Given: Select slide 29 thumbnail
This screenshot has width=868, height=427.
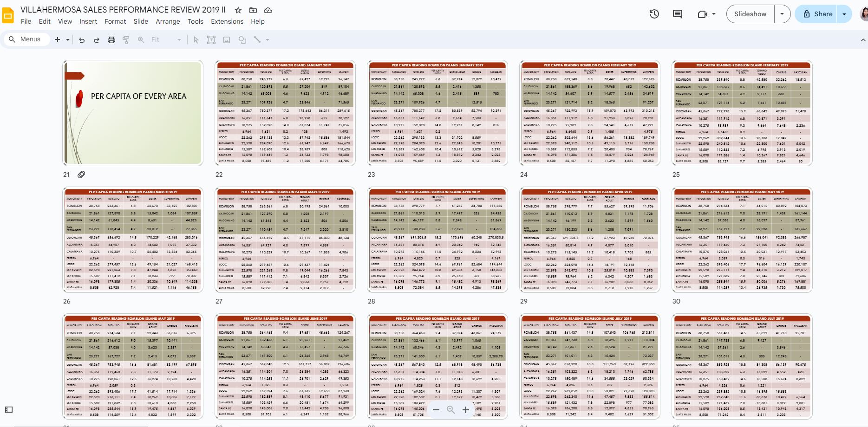Looking at the screenshot, I should (590, 239).
